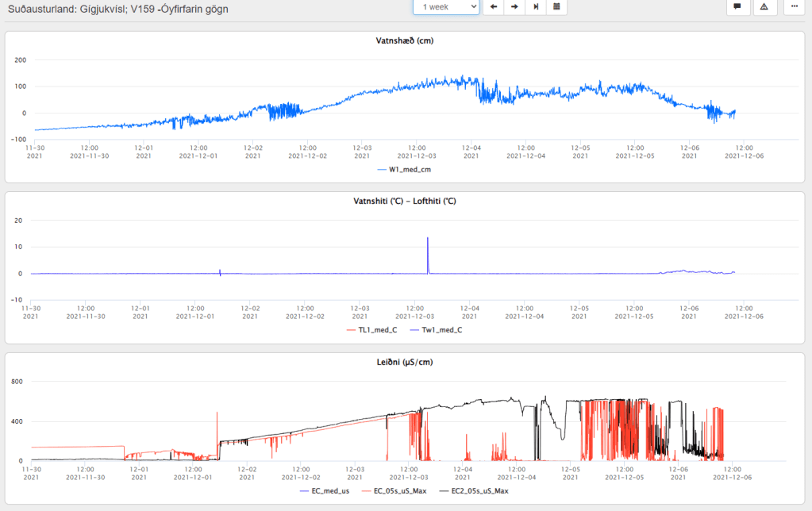Open the comments speech bubble
812x511 pixels.
[x=737, y=7]
